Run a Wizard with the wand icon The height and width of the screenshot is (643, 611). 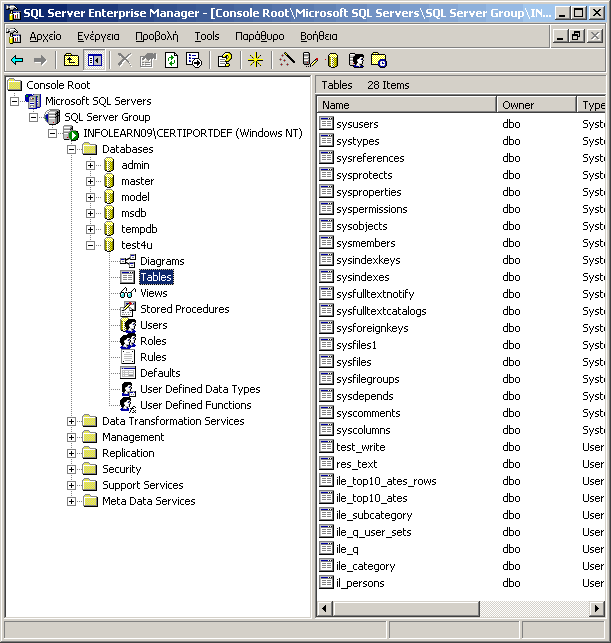pyautogui.click(x=287, y=61)
